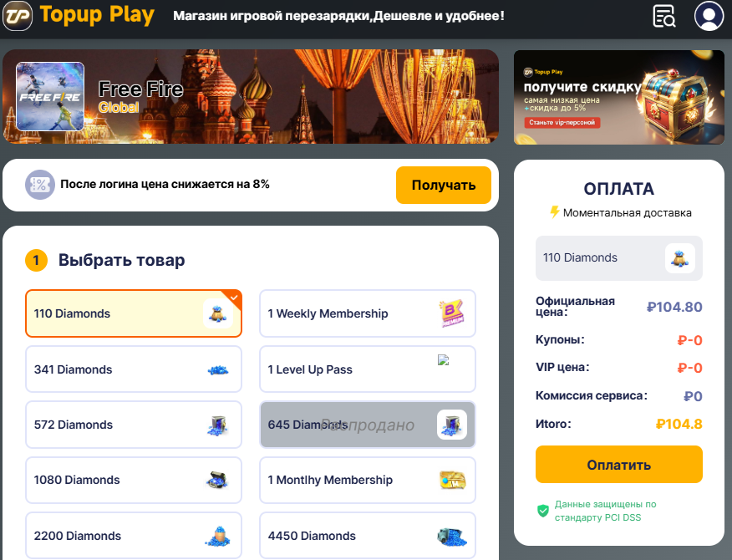
Task: Select the 1 Montlhy Membership option
Action: (x=368, y=480)
